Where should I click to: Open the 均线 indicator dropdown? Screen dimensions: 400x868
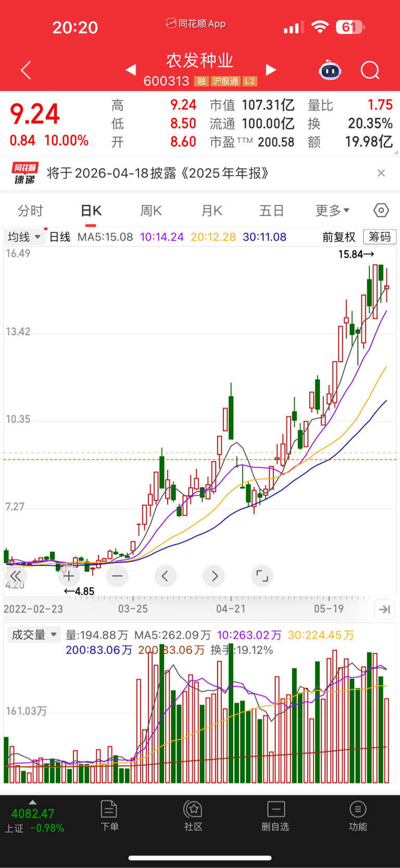tap(24, 237)
